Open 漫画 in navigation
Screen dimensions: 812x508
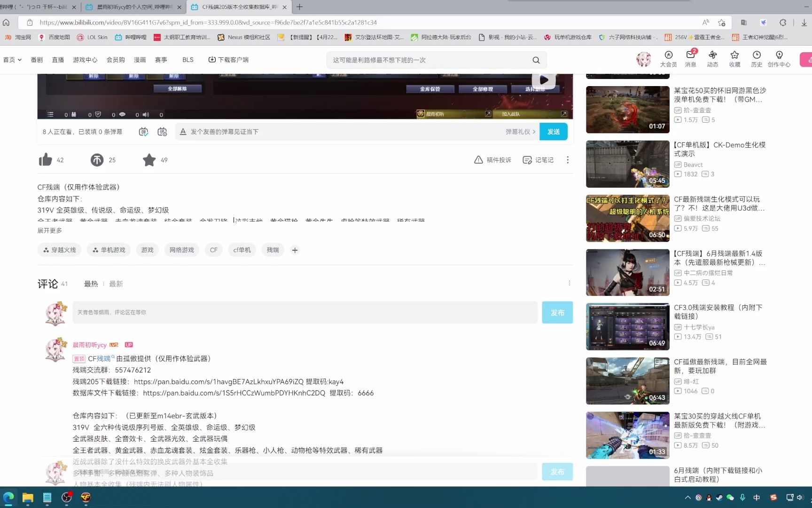click(x=140, y=60)
